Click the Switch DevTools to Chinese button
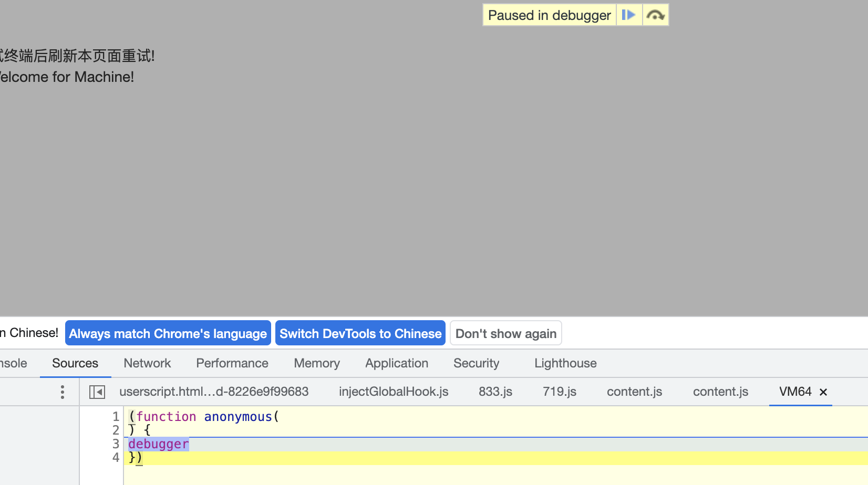The image size is (868, 485). click(360, 333)
